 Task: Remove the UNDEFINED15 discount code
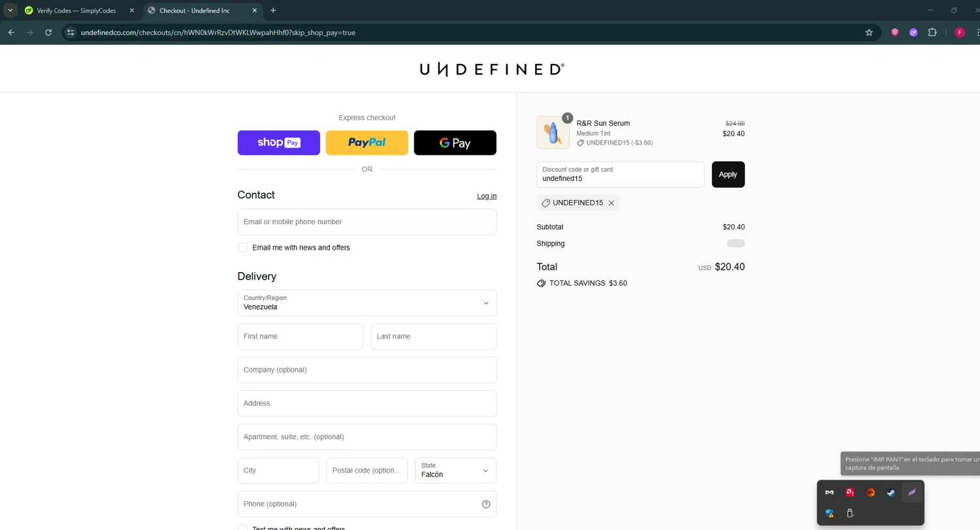(x=612, y=203)
